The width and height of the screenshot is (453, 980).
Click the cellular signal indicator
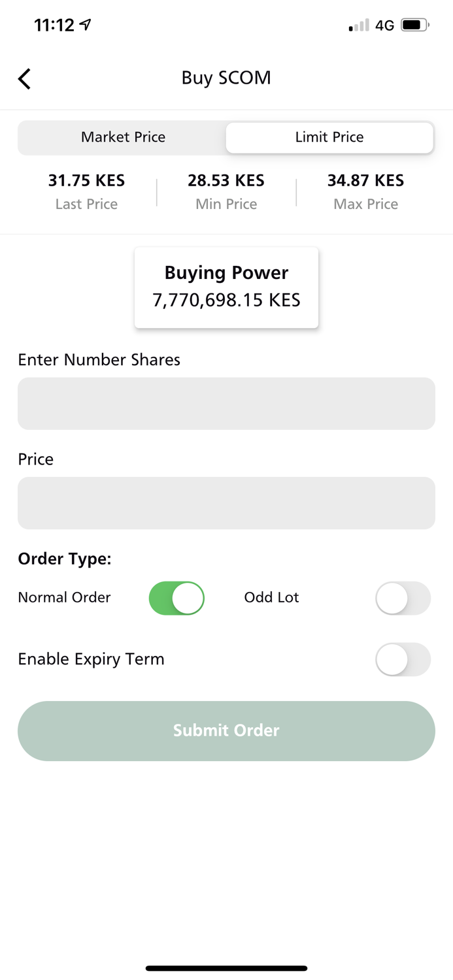pyautogui.click(x=357, y=25)
